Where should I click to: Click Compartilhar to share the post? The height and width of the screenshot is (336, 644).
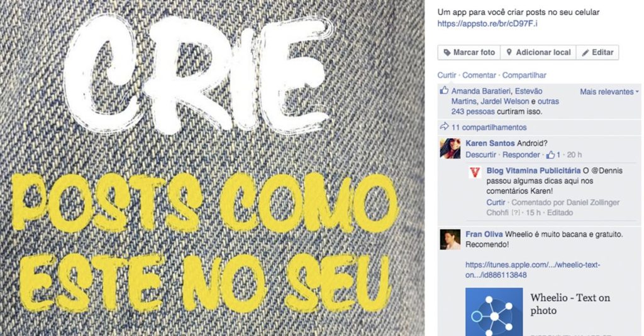coord(524,75)
